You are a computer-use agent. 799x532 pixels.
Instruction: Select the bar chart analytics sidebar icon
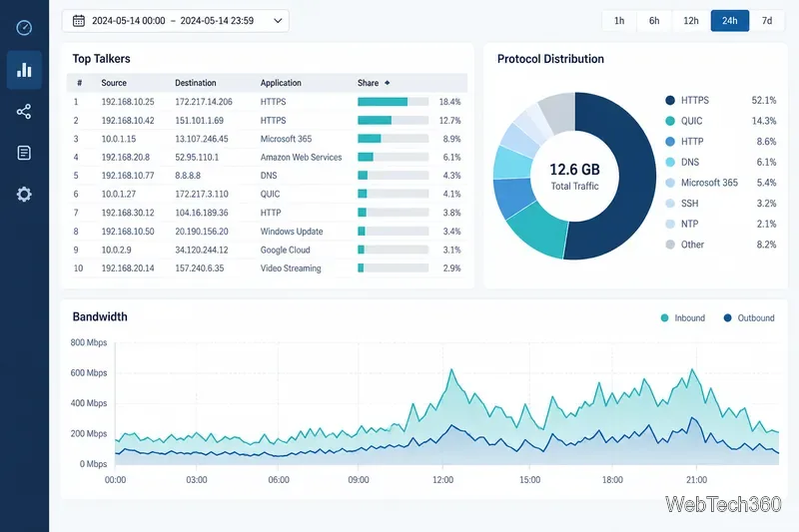click(x=24, y=70)
